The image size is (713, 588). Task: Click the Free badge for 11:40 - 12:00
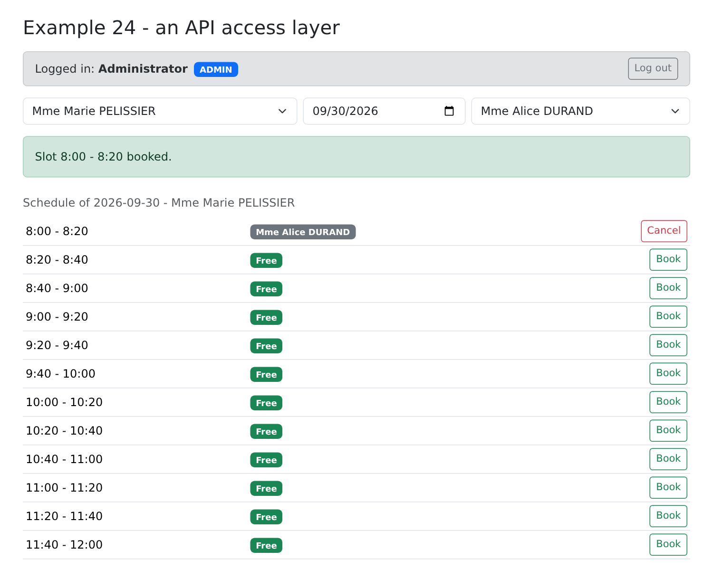pos(266,545)
